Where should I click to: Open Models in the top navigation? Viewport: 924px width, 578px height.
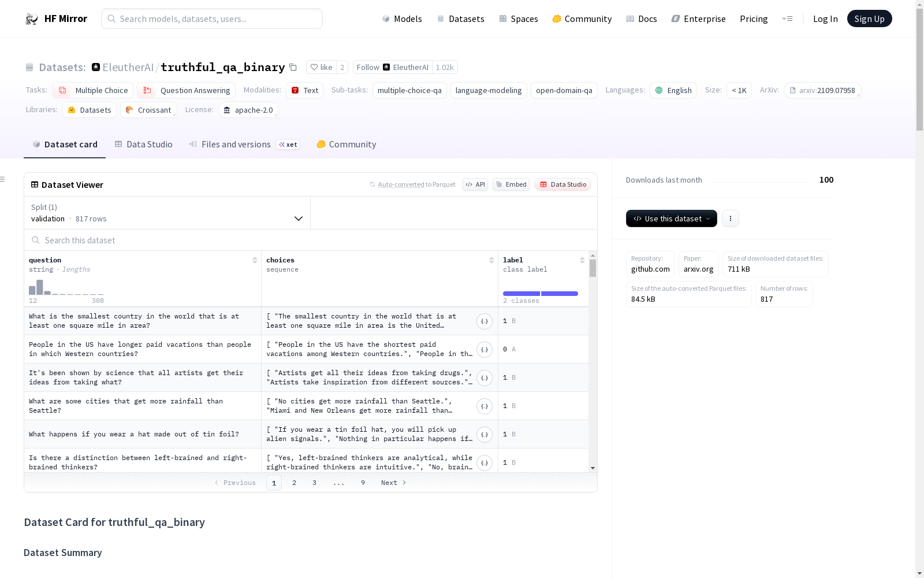click(402, 19)
